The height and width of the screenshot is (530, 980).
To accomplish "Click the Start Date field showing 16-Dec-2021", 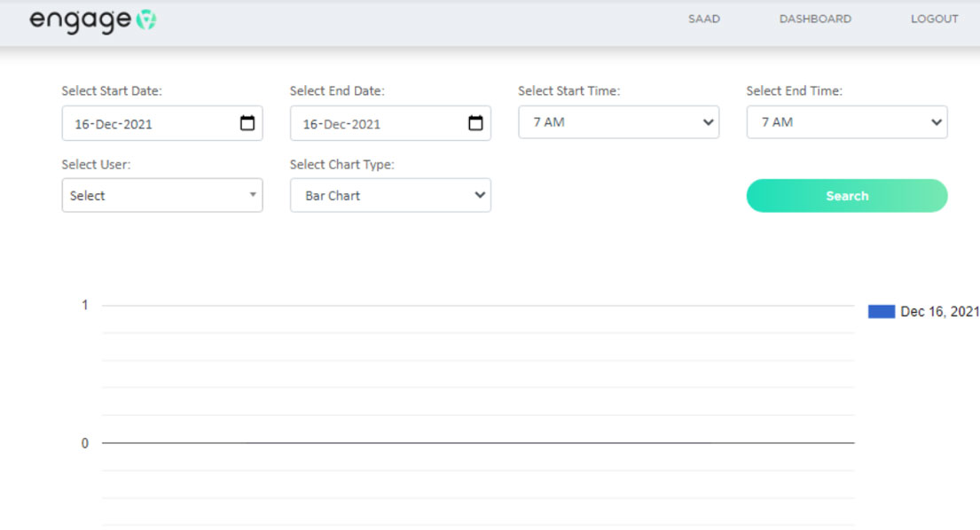I will click(162, 123).
